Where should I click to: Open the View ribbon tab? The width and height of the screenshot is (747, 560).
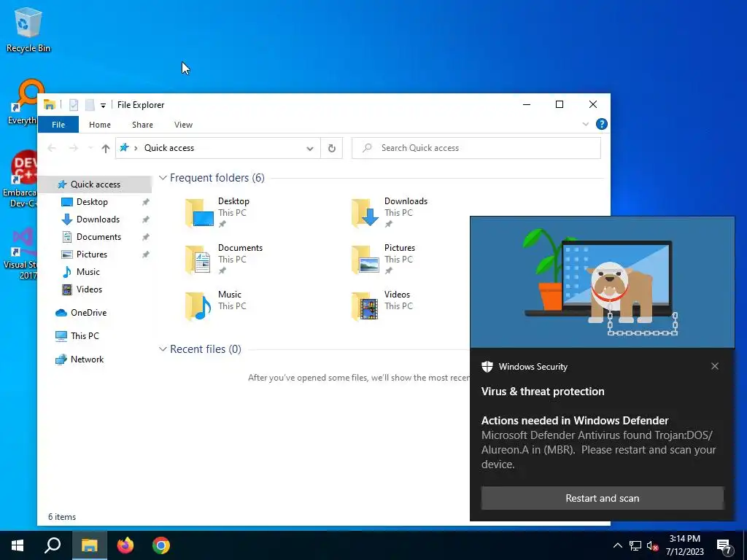[x=183, y=125]
